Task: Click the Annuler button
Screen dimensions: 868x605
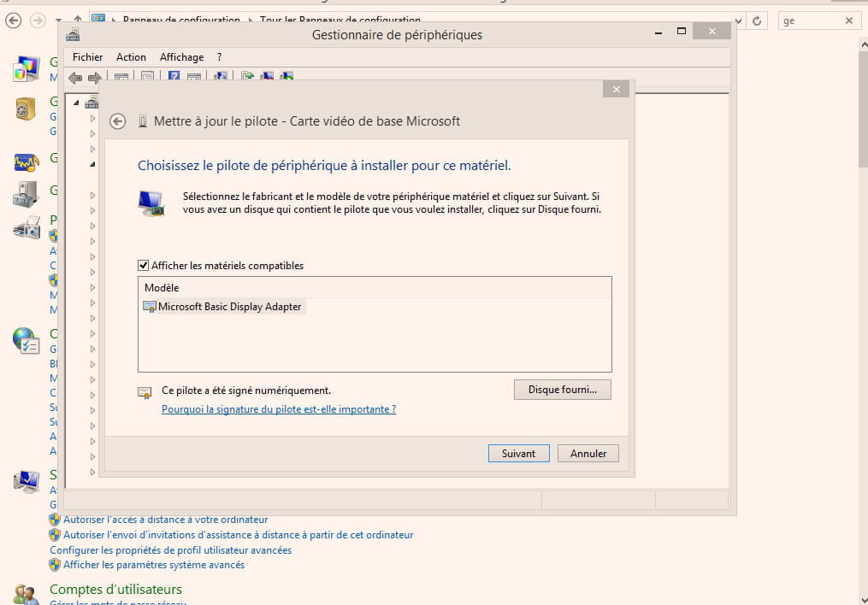Action: click(x=588, y=454)
